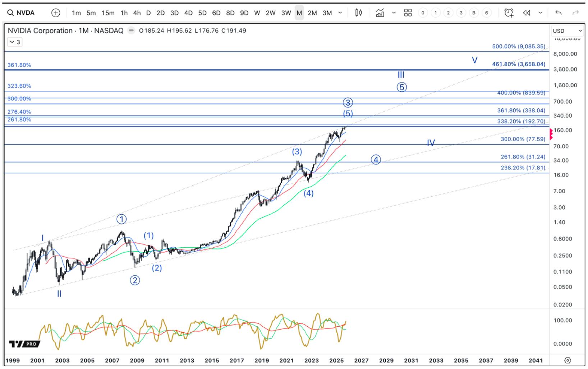Click the 261.80% (31.24) Fibonacci label
This screenshot has width=588, height=369.
coord(523,157)
